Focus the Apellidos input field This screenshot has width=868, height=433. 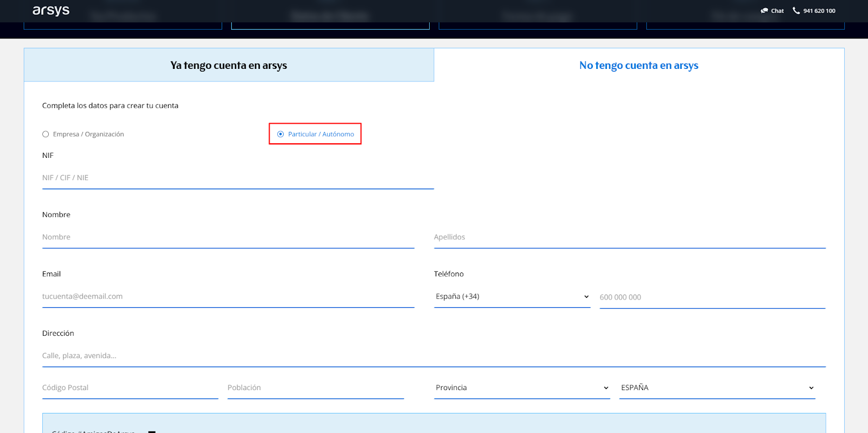click(x=630, y=237)
